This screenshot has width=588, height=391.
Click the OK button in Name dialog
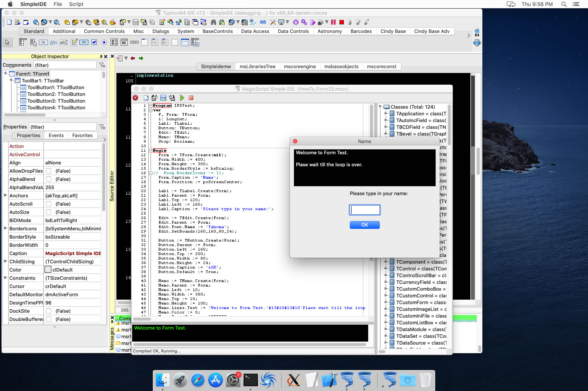[x=365, y=225]
